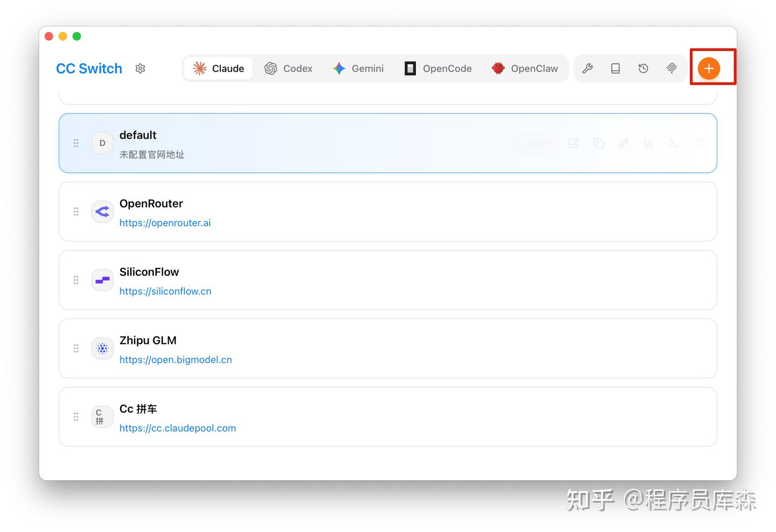
Task: Edit the default provider
Action: (573, 143)
